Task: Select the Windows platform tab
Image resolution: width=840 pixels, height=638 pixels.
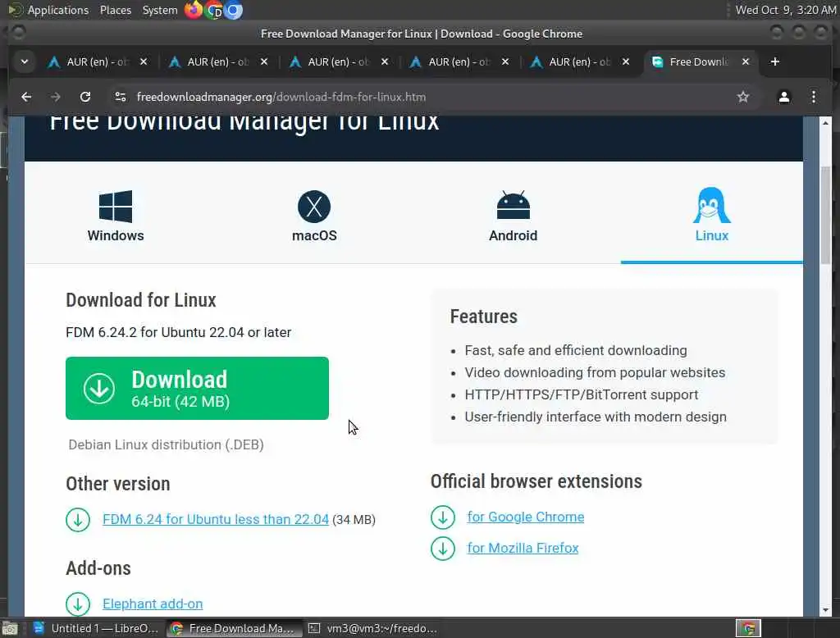Action: (116, 216)
